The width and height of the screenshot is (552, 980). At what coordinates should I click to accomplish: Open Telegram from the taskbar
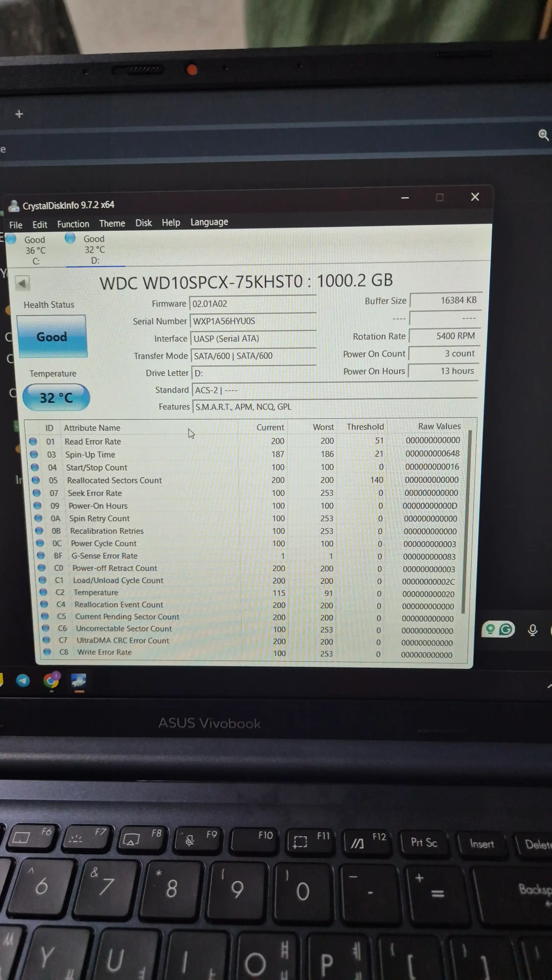click(x=23, y=681)
